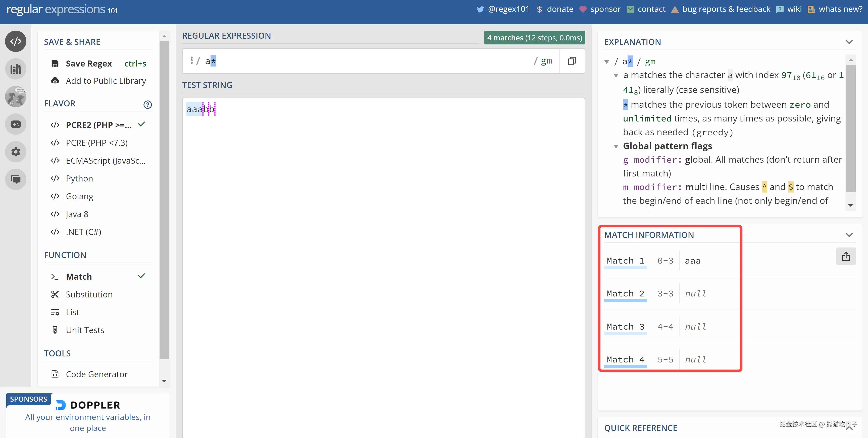Collapse the Explanation panel chevron
The width and height of the screenshot is (868, 438).
(849, 42)
